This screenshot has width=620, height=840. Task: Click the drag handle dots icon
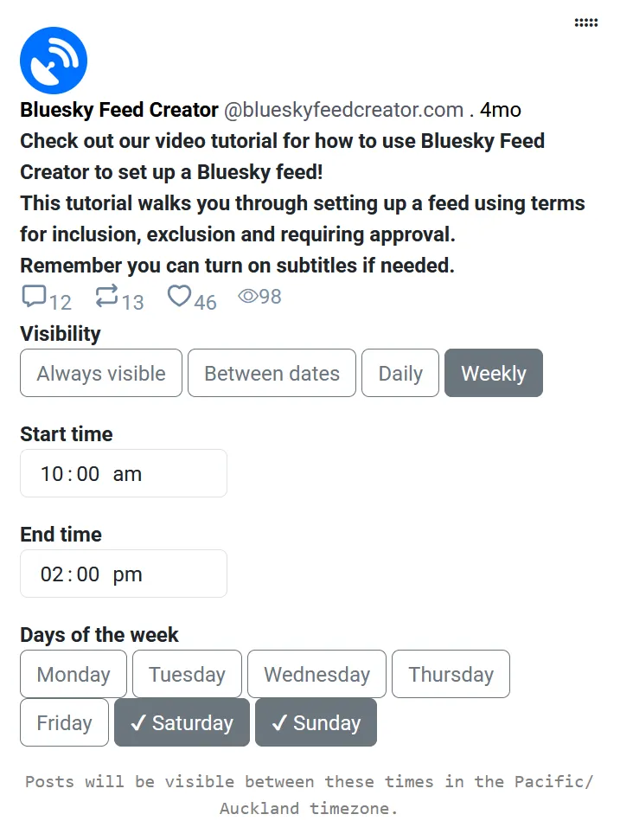(x=585, y=23)
